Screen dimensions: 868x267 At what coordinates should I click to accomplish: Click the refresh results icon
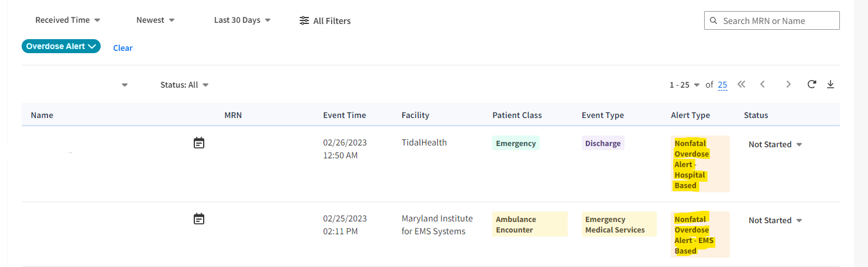pyautogui.click(x=812, y=84)
